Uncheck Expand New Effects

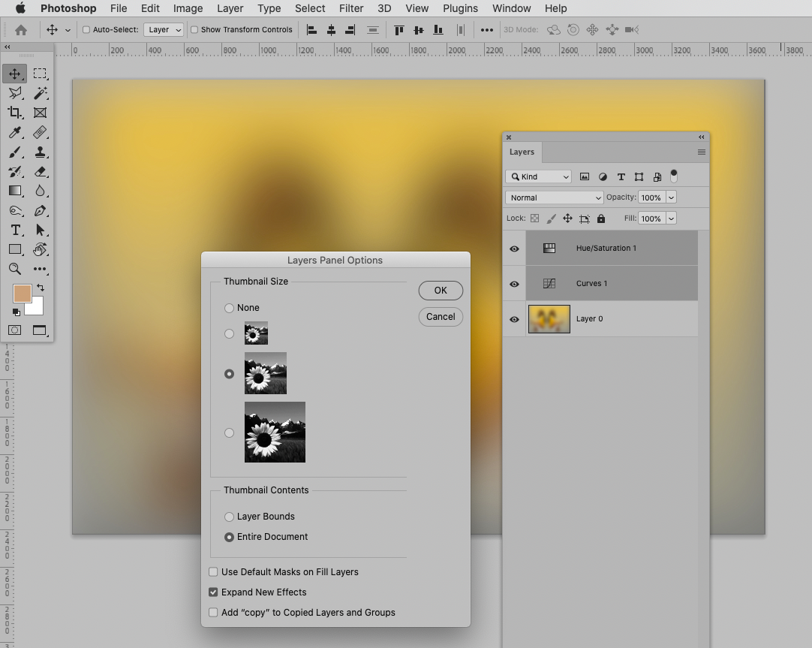pos(213,592)
